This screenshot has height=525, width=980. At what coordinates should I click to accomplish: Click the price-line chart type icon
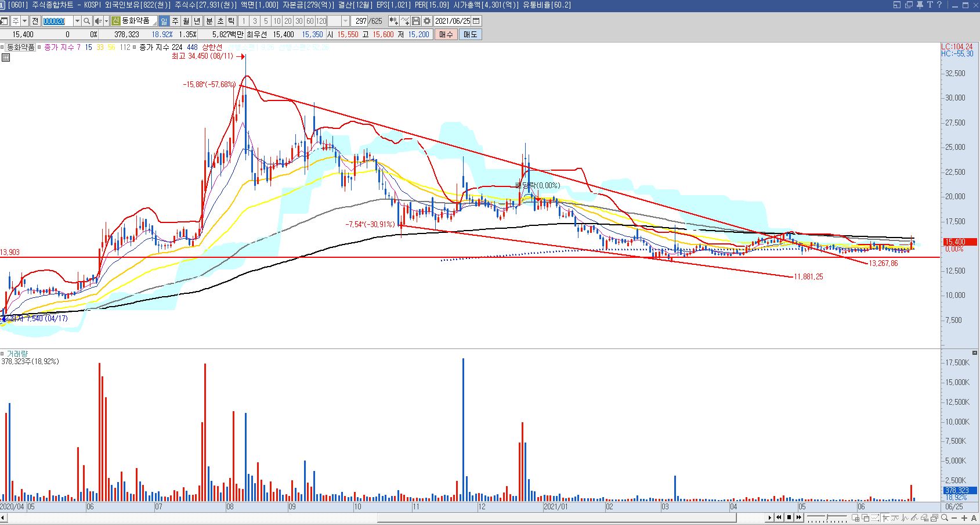(905, 517)
